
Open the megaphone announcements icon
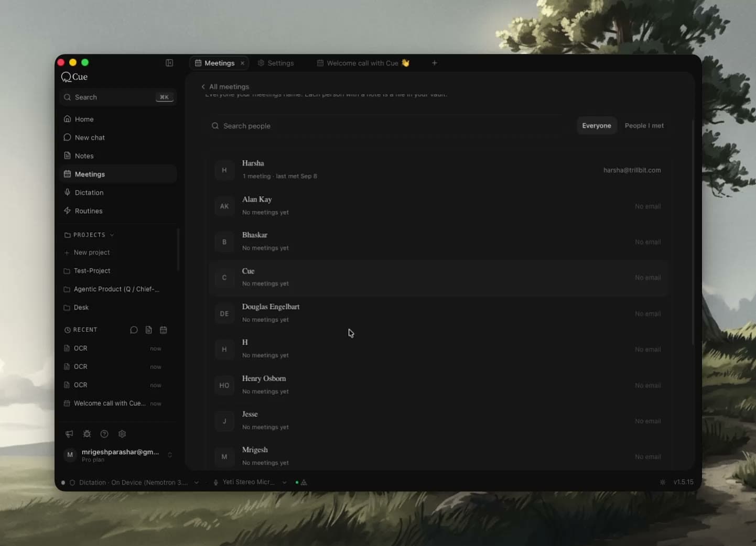pos(69,434)
